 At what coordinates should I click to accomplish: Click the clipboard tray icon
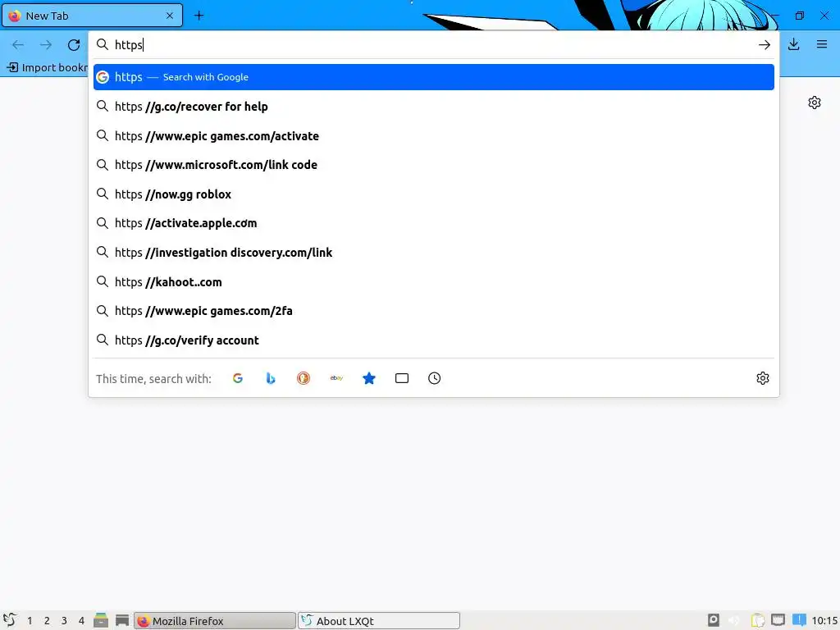pos(757,620)
